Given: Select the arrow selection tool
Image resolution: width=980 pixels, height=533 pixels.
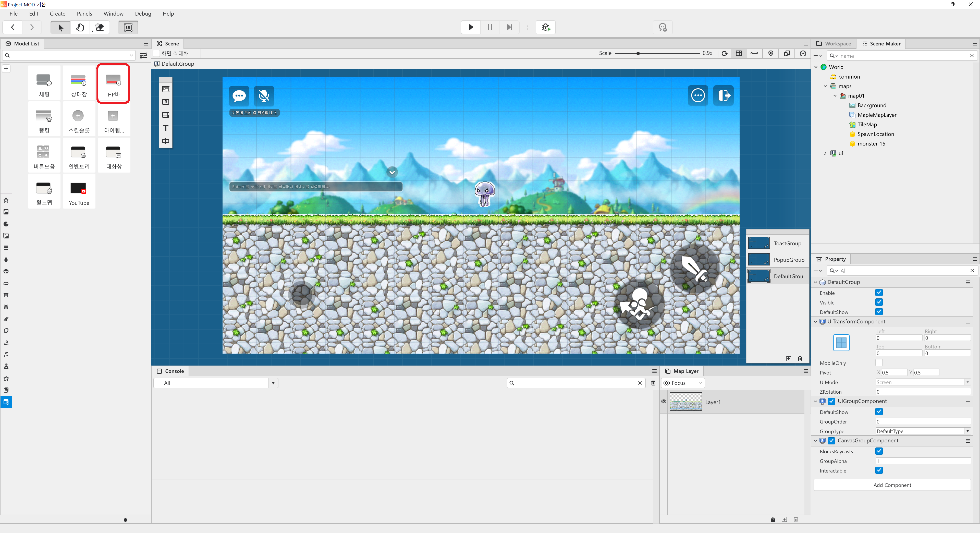Looking at the screenshot, I should click(x=60, y=27).
